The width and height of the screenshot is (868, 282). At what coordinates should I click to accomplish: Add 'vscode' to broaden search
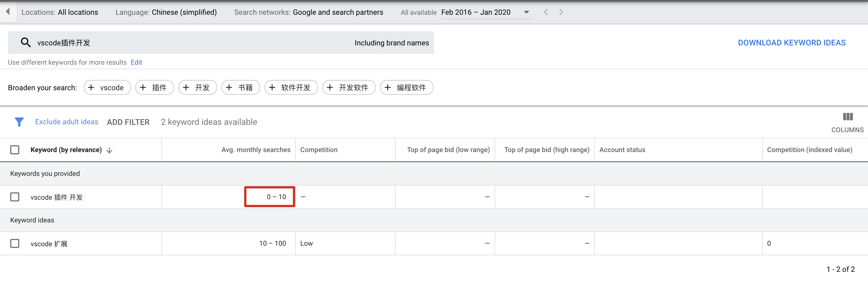pyautogui.click(x=107, y=88)
